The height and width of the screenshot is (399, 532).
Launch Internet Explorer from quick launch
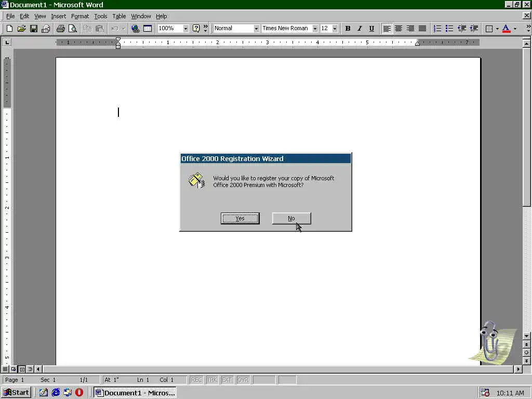tap(56, 393)
